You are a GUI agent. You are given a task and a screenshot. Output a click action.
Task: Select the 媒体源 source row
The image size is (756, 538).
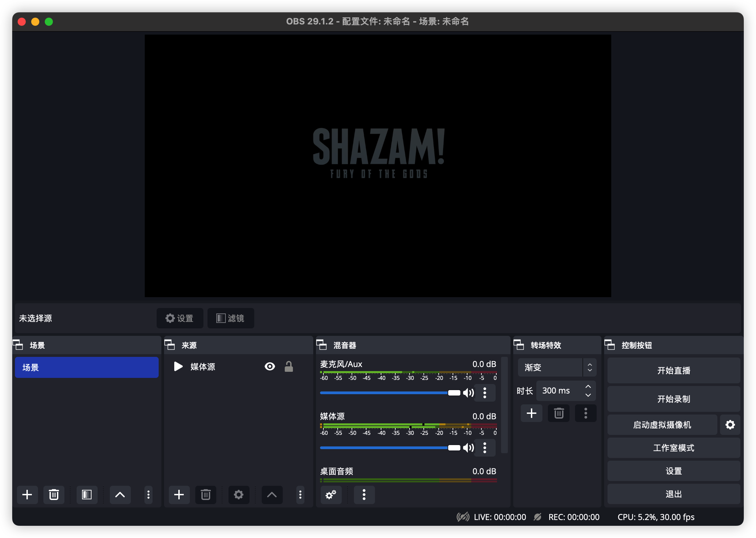tap(238, 367)
